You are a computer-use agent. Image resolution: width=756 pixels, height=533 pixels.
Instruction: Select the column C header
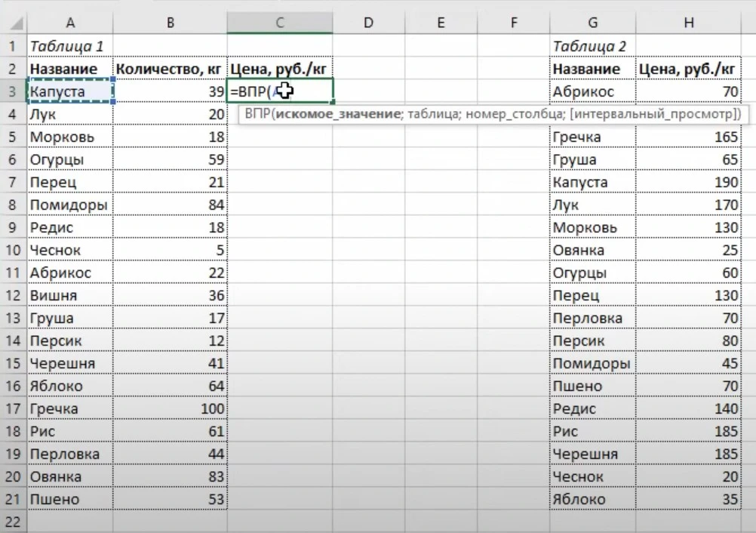279,23
